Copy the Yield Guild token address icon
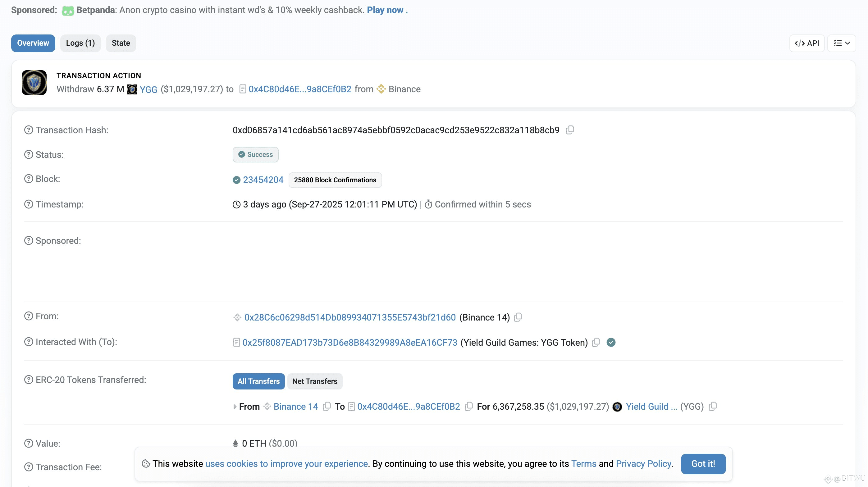868x487 pixels. point(713,407)
